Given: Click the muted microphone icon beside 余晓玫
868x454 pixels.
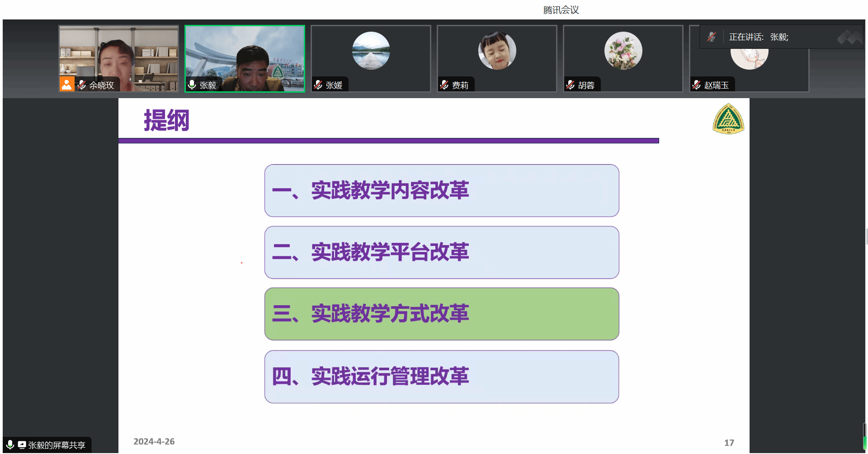Looking at the screenshot, I should [82, 85].
